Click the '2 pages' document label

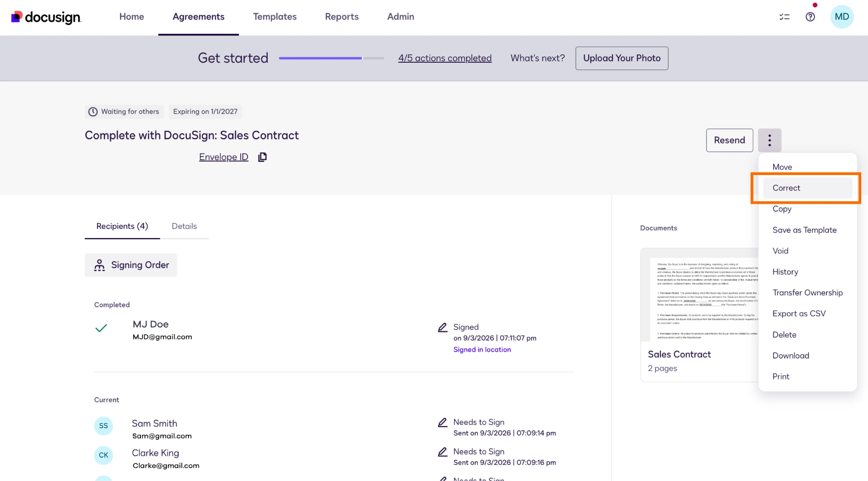[x=662, y=369]
